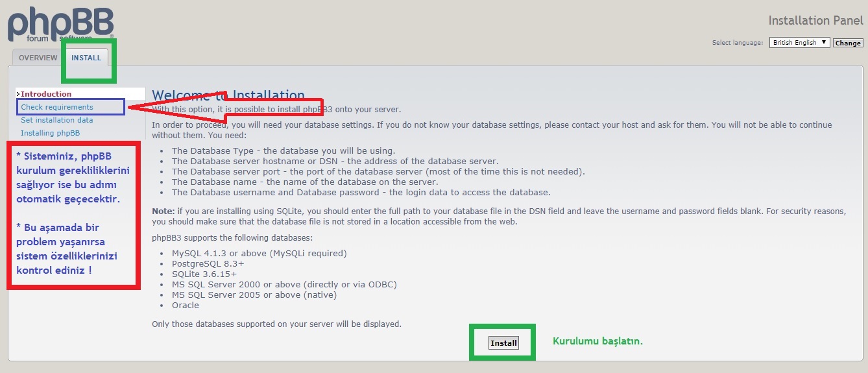Viewport: 868px width, 373px height.
Task: Open Set installation data step
Action: click(57, 120)
